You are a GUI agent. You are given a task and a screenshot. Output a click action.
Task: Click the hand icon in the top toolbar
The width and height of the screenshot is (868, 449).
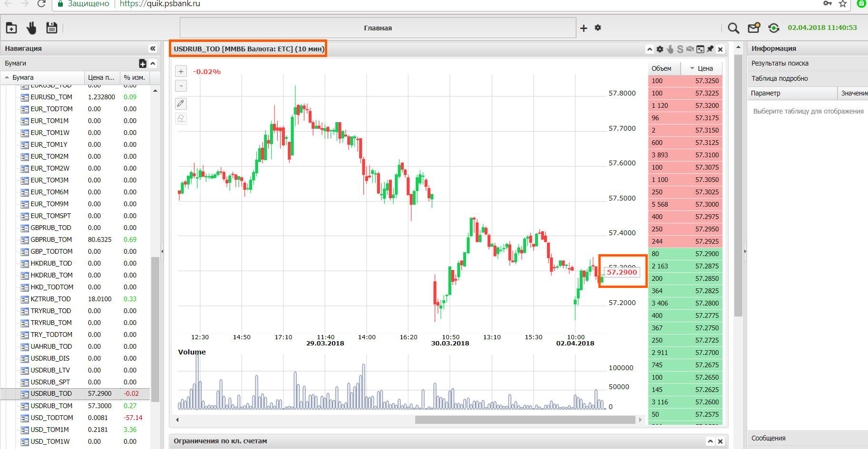[31, 28]
